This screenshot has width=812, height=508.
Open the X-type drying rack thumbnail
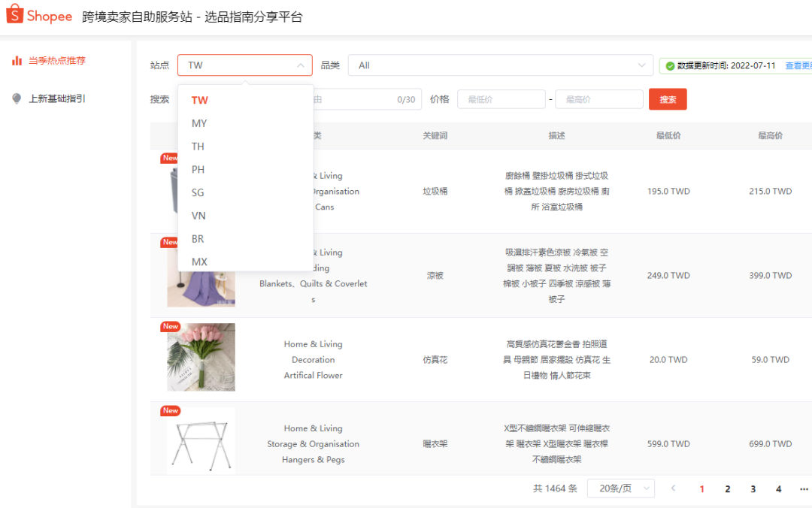click(201, 441)
